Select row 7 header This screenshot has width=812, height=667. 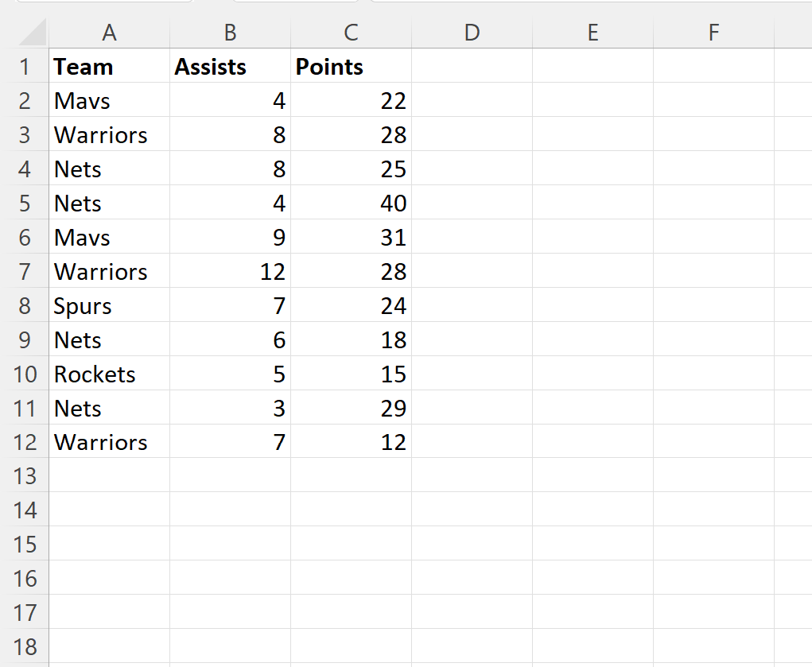(25, 272)
